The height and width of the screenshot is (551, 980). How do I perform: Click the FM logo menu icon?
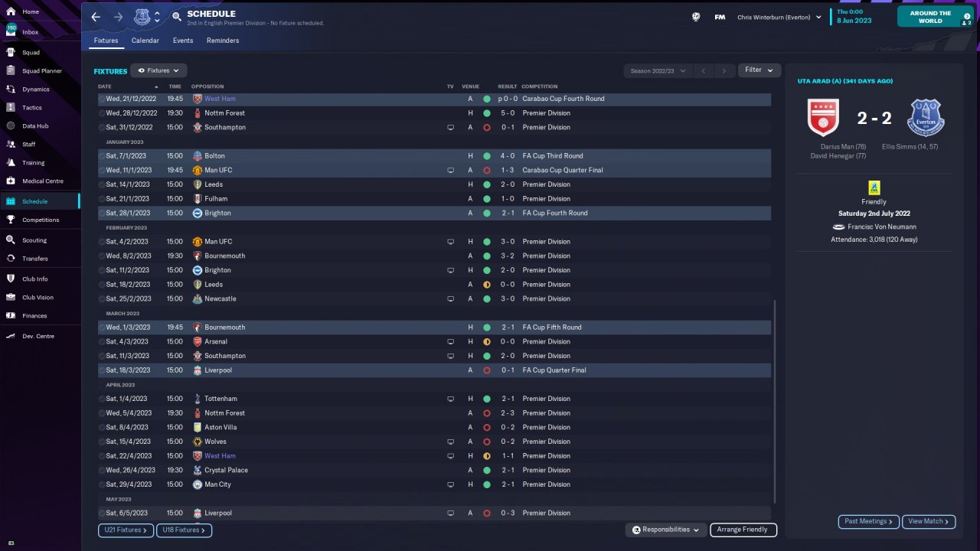point(720,17)
